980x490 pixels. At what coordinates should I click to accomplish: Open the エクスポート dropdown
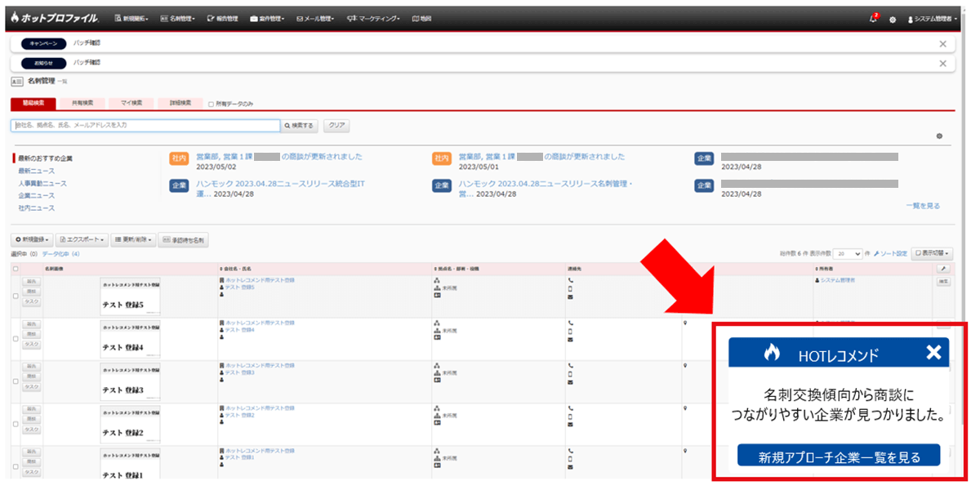coord(82,240)
